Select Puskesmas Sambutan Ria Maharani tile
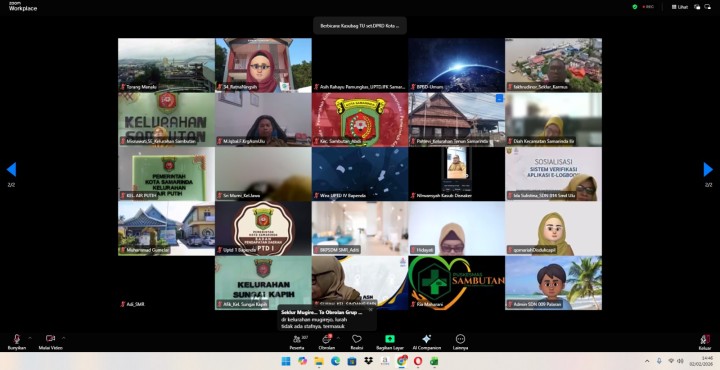Screen dimensions: 720x370 pos(457,283)
